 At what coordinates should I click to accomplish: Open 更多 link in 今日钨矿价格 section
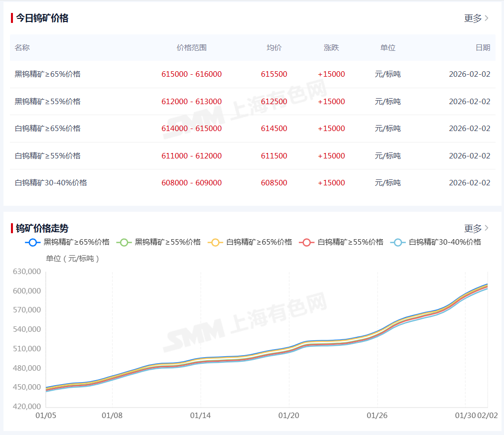[x=473, y=18]
